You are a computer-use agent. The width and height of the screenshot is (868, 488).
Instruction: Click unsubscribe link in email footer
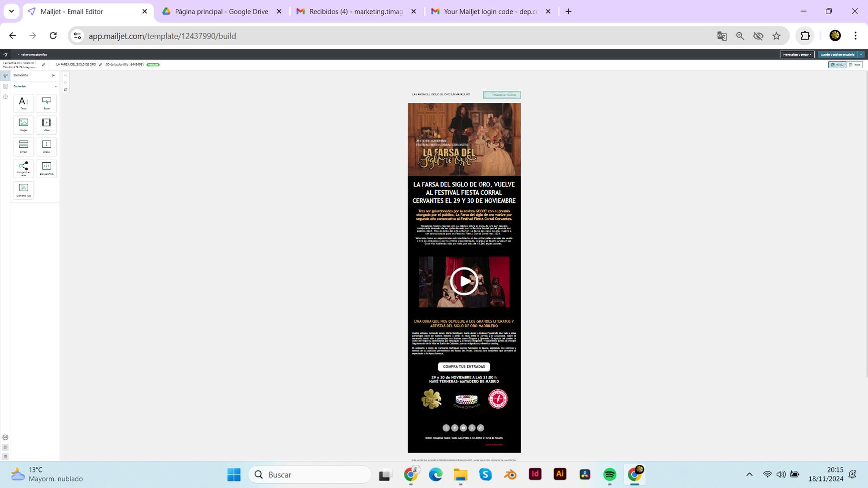point(494,445)
